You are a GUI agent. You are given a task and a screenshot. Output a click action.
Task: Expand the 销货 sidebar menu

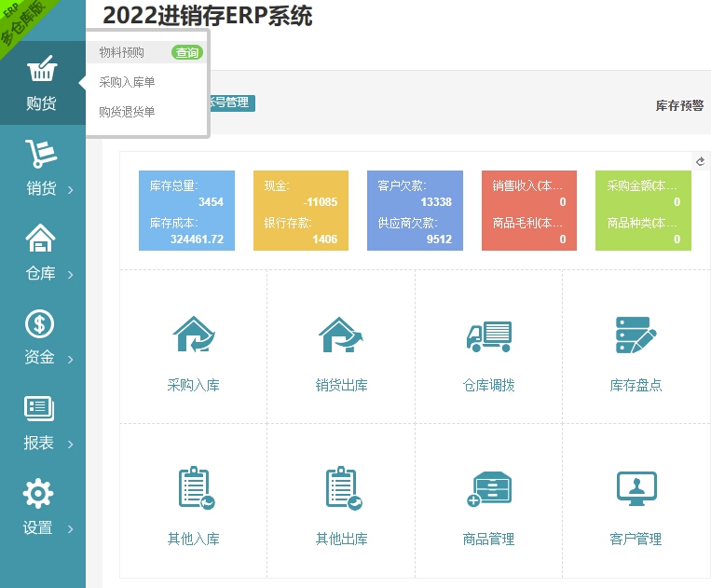click(42, 168)
